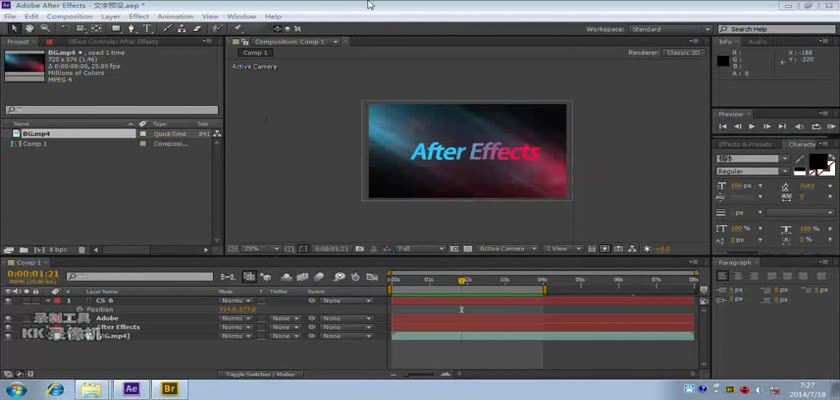Image resolution: width=840 pixels, height=400 pixels.
Task: Click the Classic 3D renderer button
Action: (683, 52)
